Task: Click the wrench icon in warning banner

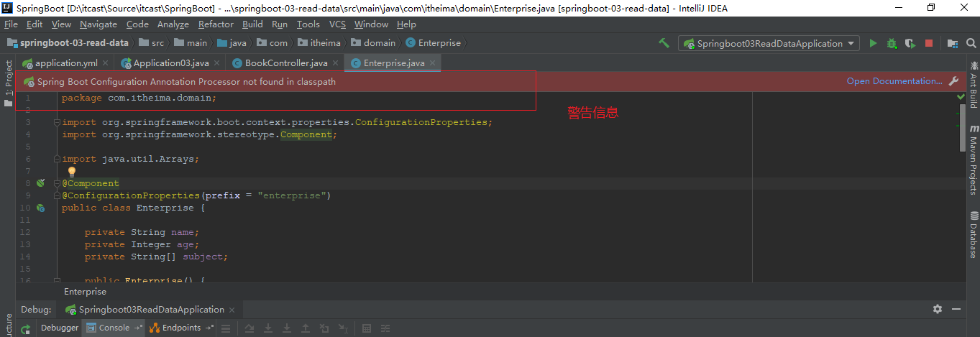Action: click(x=954, y=81)
